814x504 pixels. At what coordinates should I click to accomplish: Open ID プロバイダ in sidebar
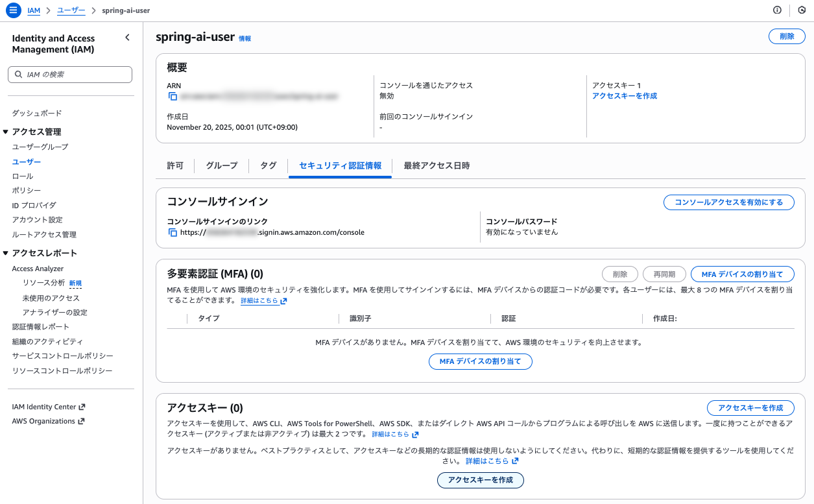(x=34, y=205)
